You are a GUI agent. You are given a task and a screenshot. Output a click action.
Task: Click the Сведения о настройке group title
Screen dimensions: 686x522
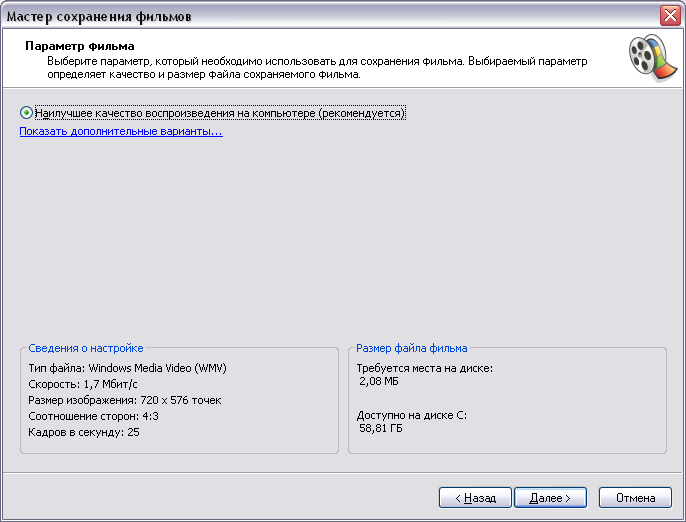point(86,348)
